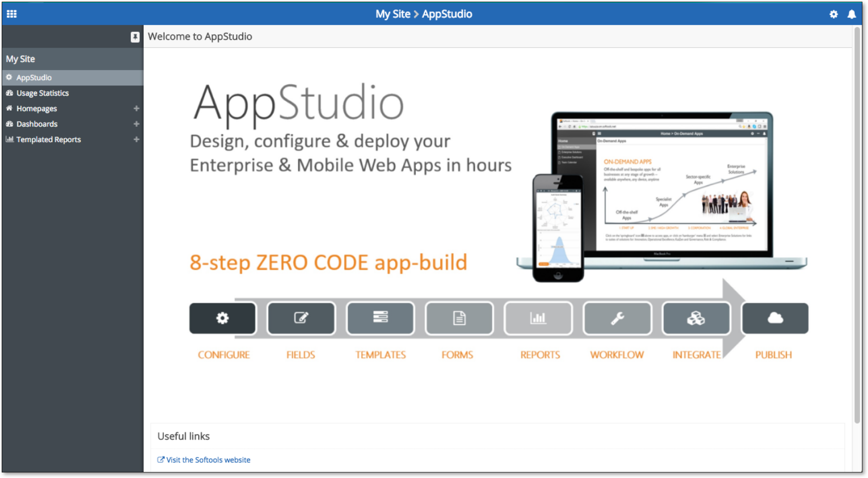
Task: Click My Site in the breadcrumb
Action: [393, 14]
